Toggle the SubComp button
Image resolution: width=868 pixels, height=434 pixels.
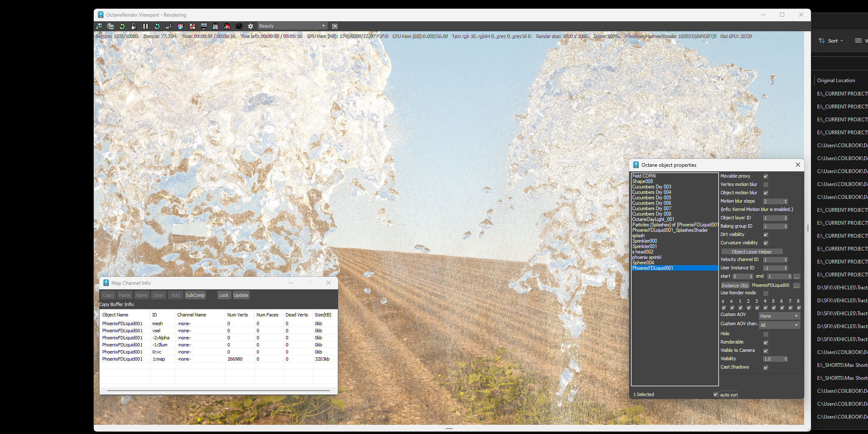[195, 295]
